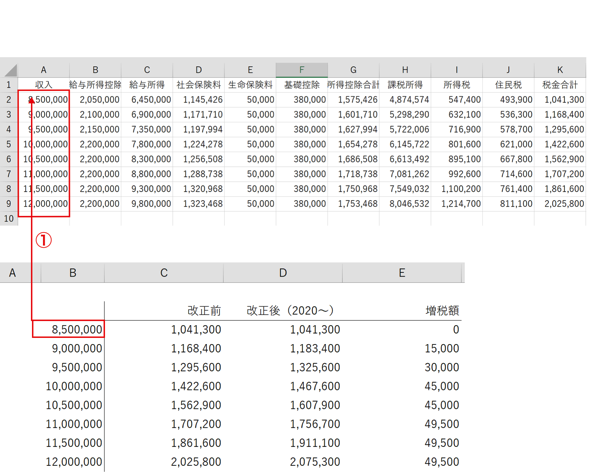Click the 給与所得 header cell in column C
599x476 pixels.
(x=147, y=85)
